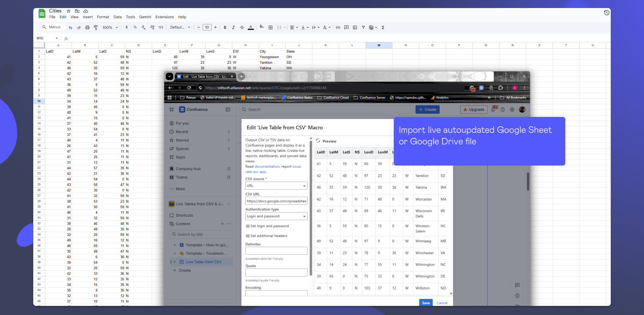
Task: Collapse the Confluence sidebar
Action: pos(228,110)
